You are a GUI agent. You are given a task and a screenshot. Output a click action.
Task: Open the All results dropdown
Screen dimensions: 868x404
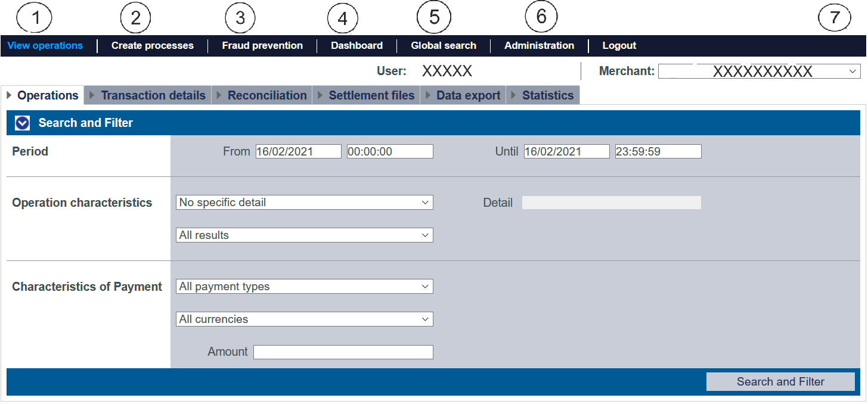pyautogui.click(x=305, y=235)
